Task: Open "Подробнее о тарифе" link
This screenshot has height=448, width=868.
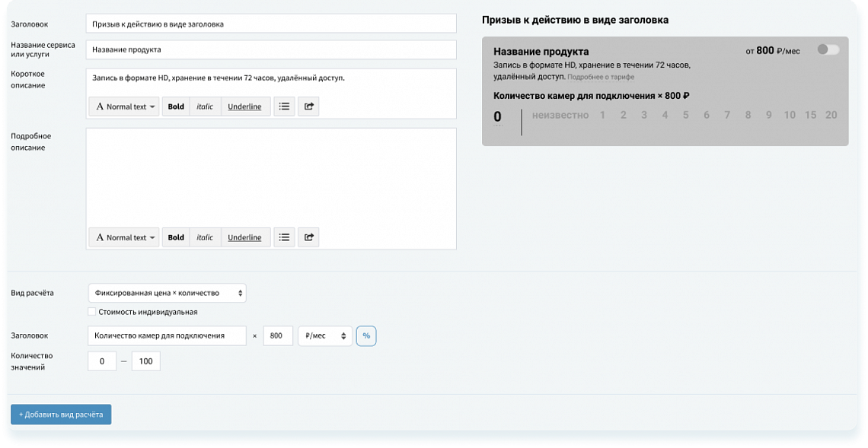Action: tap(601, 78)
